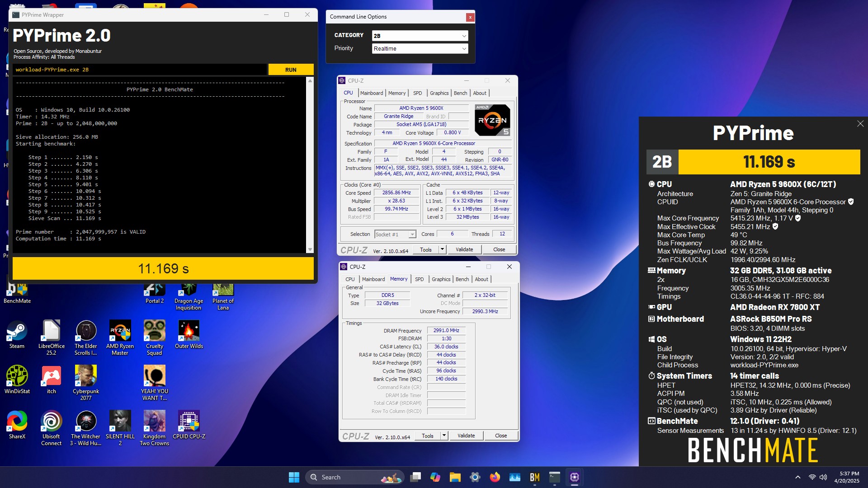Click Close button in lower CPU-Z window
This screenshot has height=488, width=868.
click(501, 436)
